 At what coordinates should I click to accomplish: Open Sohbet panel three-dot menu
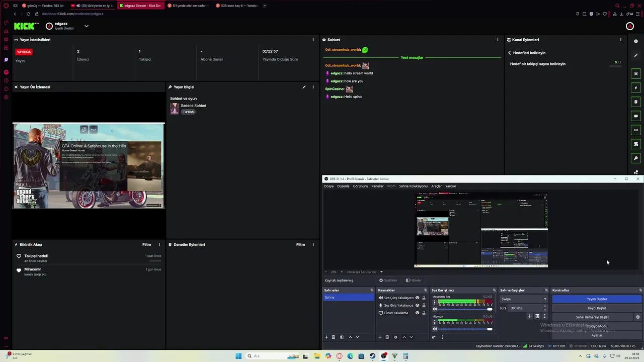pyautogui.click(x=498, y=40)
